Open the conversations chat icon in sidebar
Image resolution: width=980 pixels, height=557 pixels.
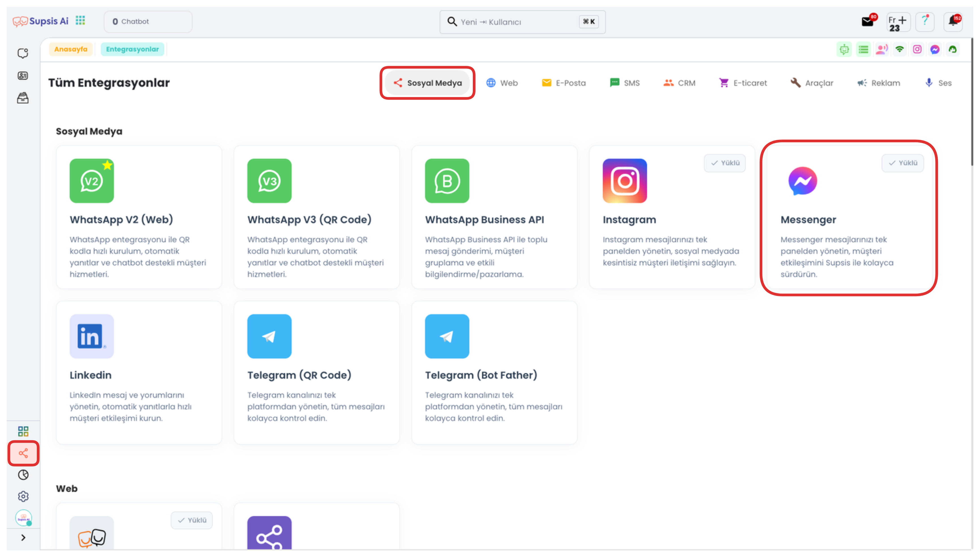pyautogui.click(x=23, y=53)
